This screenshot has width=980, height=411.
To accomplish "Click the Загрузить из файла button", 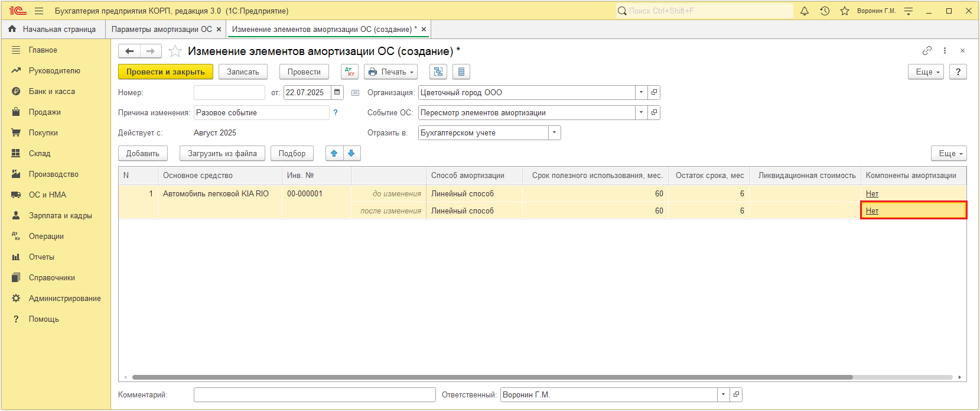I will coord(222,153).
